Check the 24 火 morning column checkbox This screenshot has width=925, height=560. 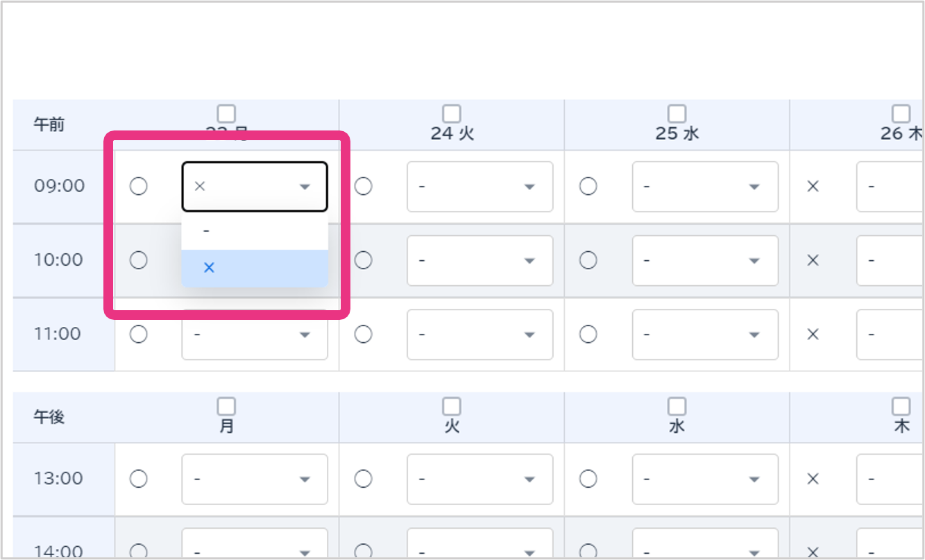pos(452,113)
